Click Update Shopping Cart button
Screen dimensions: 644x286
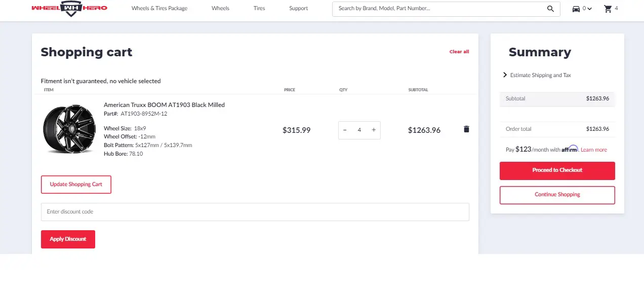pyautogui.click(x=76, y=185)
